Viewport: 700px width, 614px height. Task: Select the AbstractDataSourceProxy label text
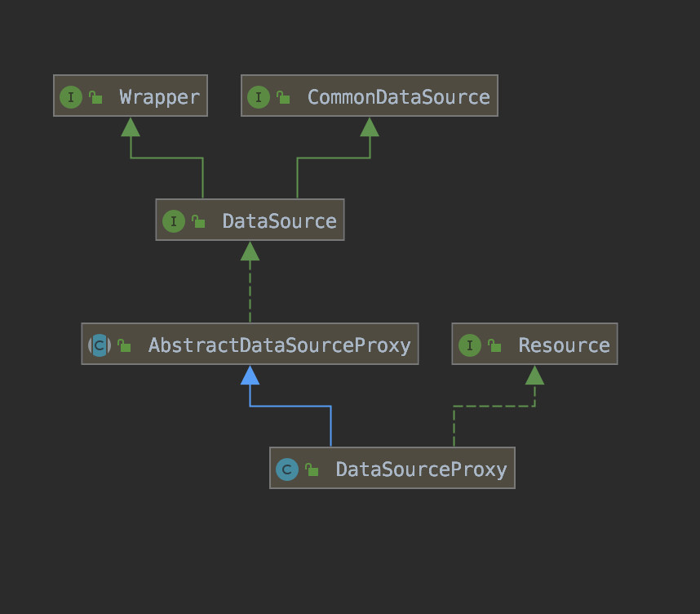click(x=279, y=345)
